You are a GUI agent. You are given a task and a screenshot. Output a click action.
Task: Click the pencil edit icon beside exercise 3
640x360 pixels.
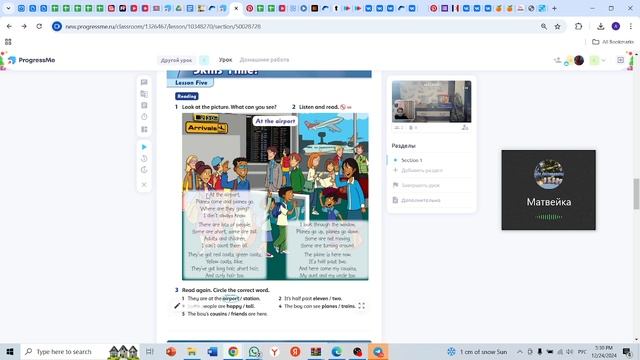point(177,306)
